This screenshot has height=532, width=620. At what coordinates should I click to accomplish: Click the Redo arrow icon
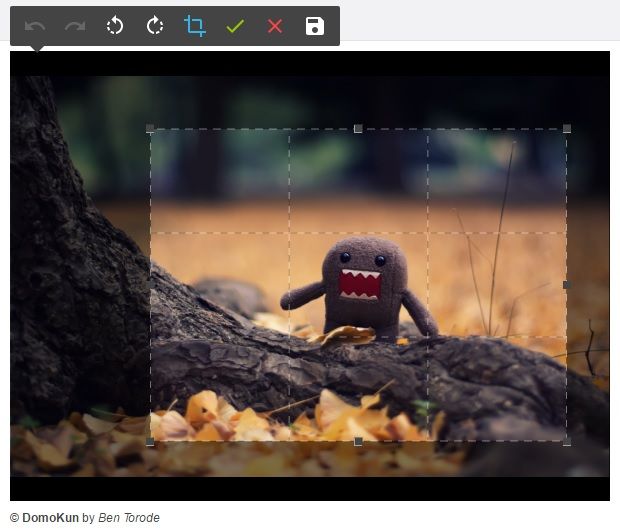[75, 26]
